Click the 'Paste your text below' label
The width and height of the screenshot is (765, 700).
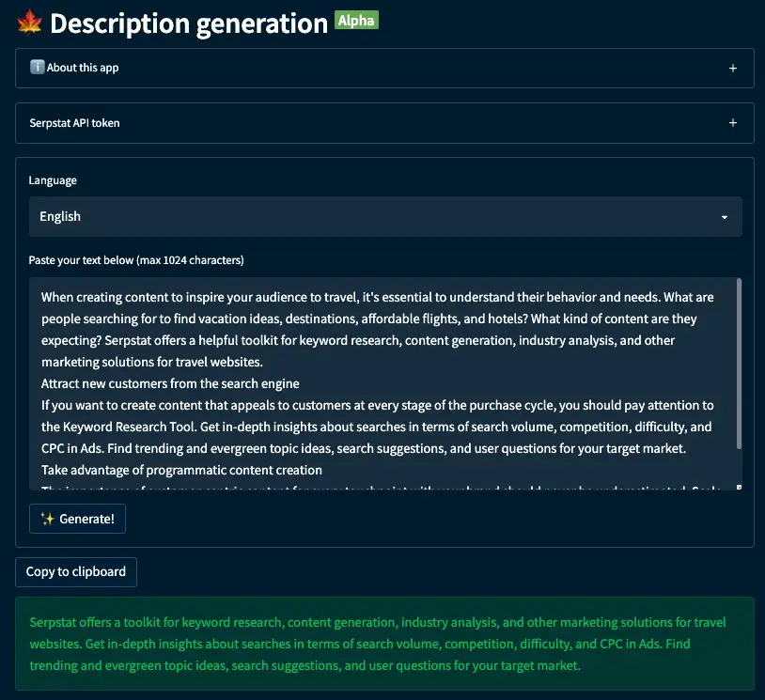(136, 260)
